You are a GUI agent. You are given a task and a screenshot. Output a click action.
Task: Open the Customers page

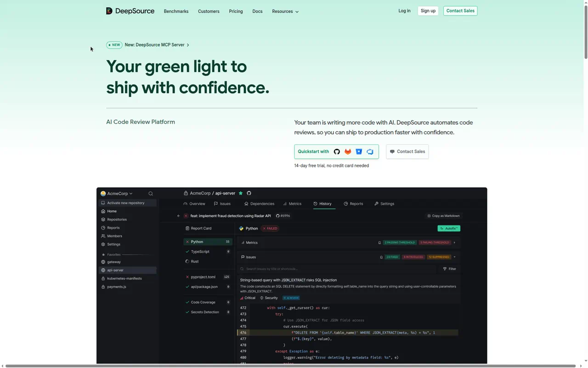(x=209, y=11)
